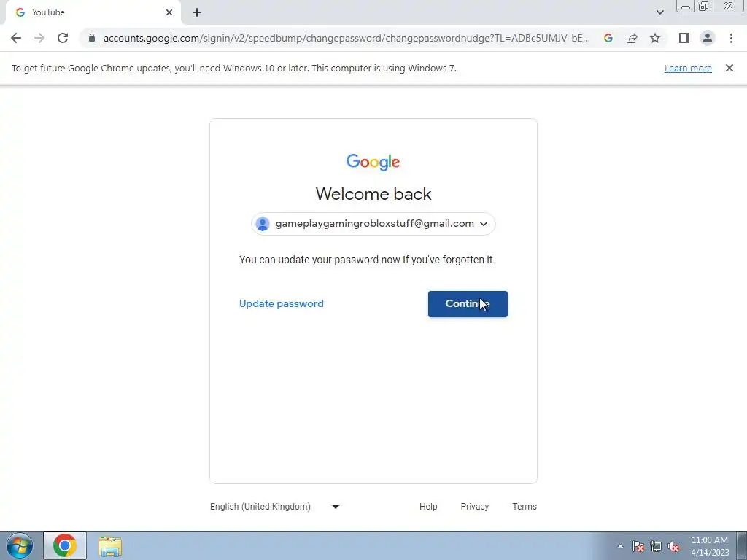The image size is (747, 560).
Task: Open a new tab with plus button
Action: click(x=197, y=12)
